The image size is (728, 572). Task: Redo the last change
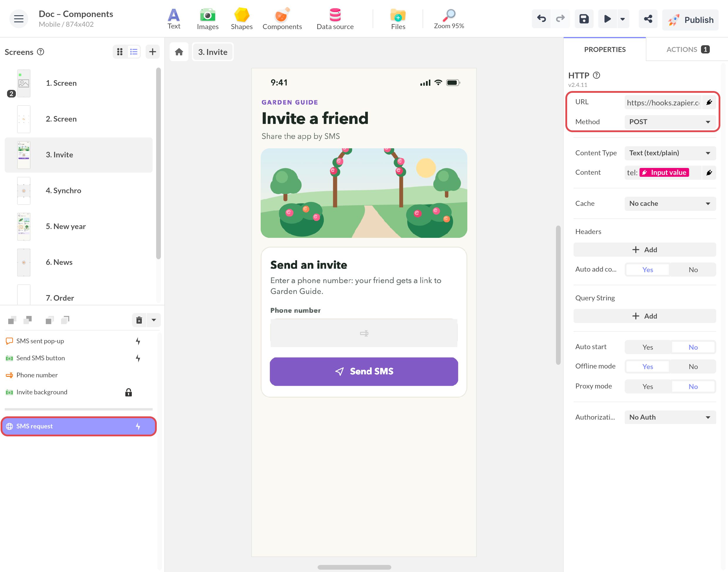tap(560, 19)
